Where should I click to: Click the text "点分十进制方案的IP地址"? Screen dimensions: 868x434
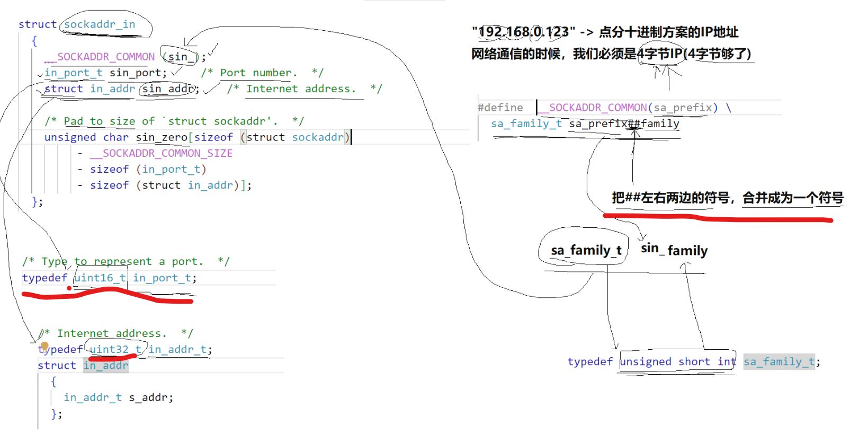pos(668,32)
